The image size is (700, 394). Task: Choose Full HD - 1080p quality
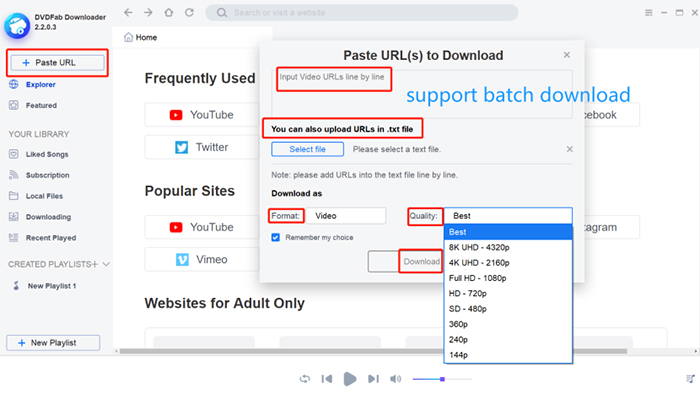508,278
